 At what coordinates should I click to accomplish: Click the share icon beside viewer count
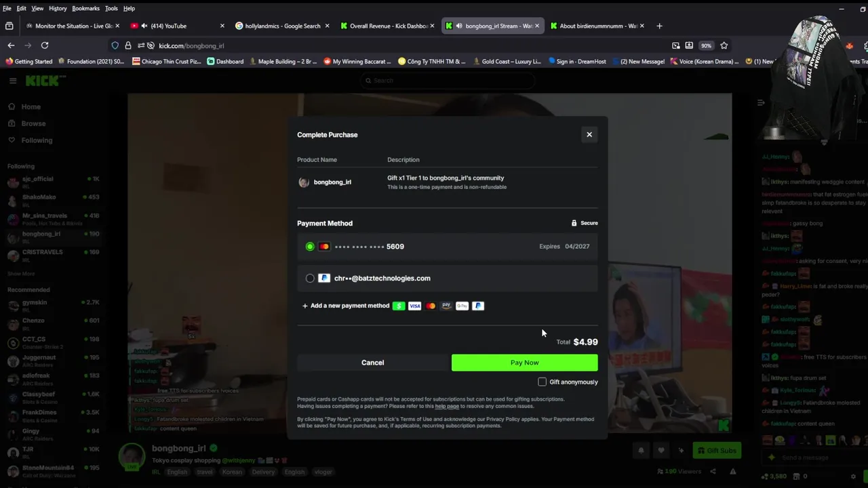[x=713, y=472]
